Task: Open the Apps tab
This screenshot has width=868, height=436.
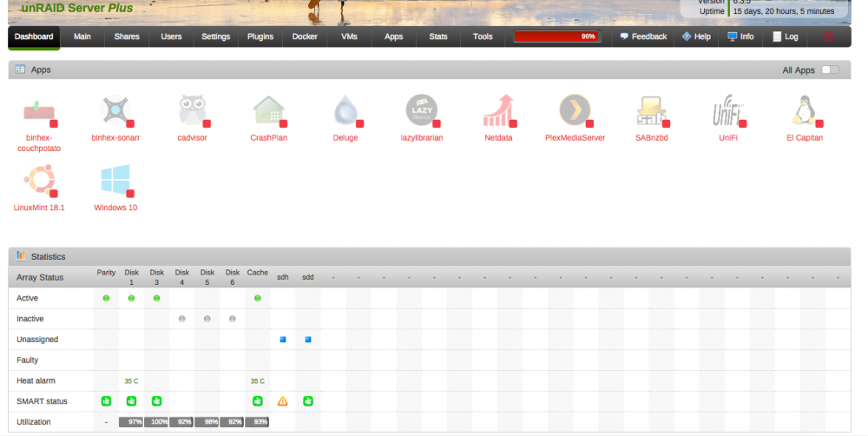Action: (393, 36)
